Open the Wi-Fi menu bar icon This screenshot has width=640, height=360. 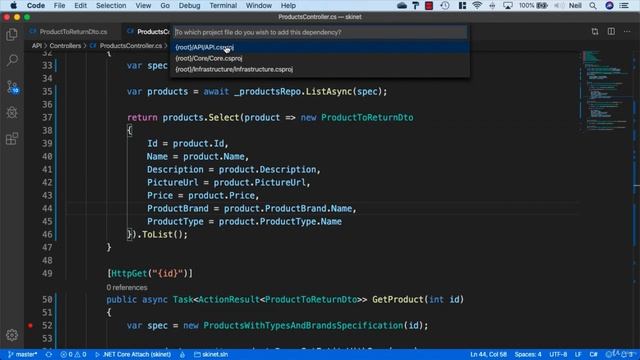[477, 5]
